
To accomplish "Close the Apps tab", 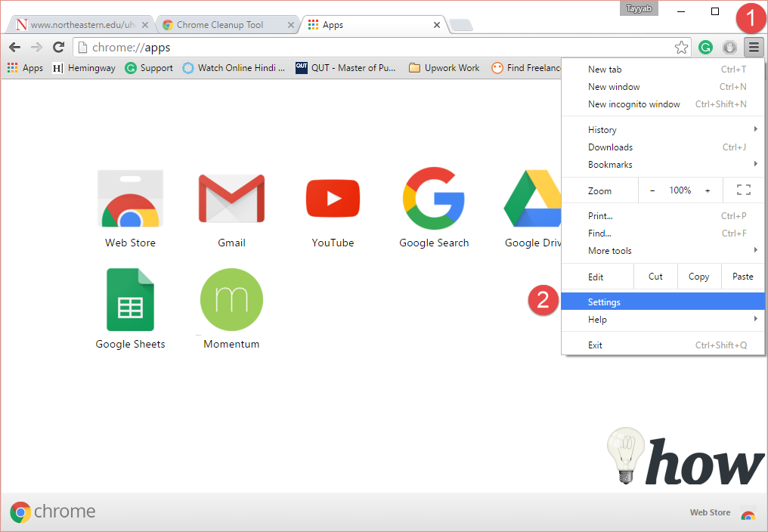I will click(x=437, y=25).
